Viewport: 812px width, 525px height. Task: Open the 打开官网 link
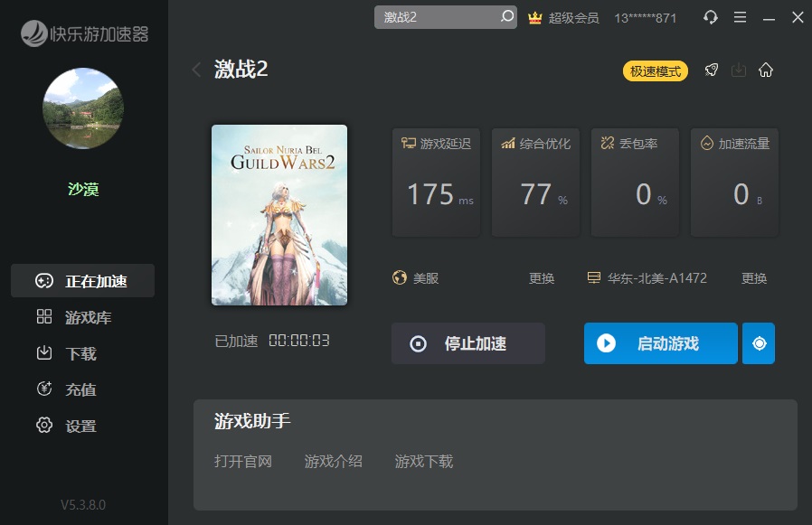(243, 461)
